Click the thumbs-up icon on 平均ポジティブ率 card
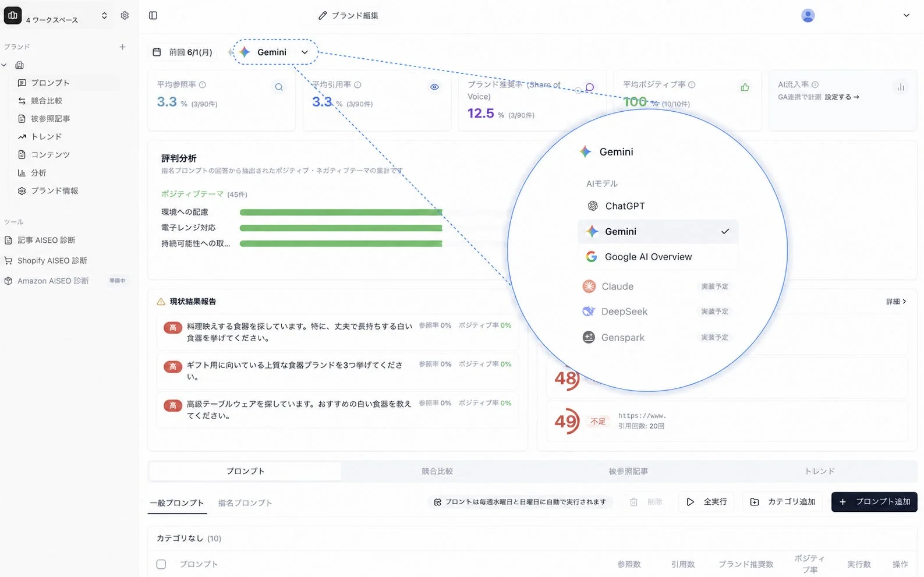This screenshot has height=577, width=924. [x=745, y=87]
